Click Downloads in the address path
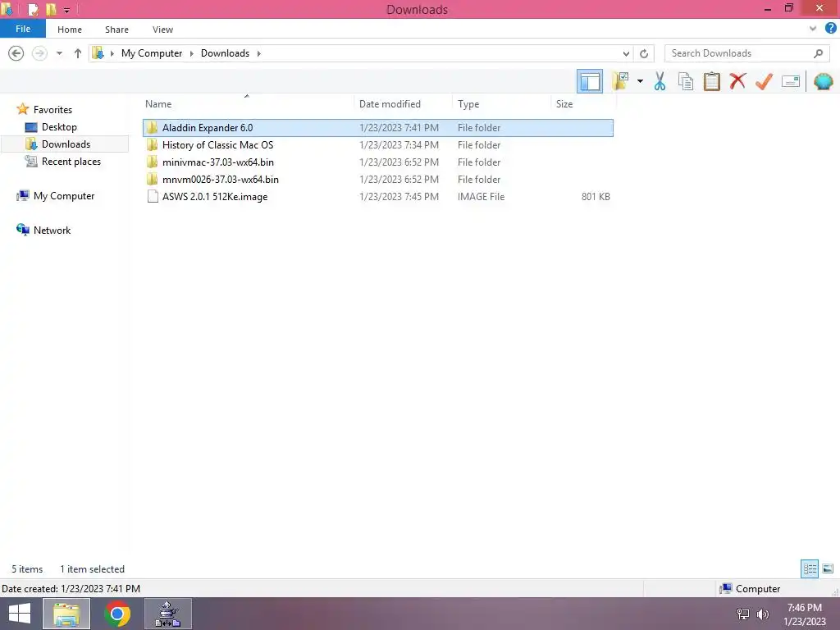The height and width of the screenshot is (630, 840). (225, 53)
